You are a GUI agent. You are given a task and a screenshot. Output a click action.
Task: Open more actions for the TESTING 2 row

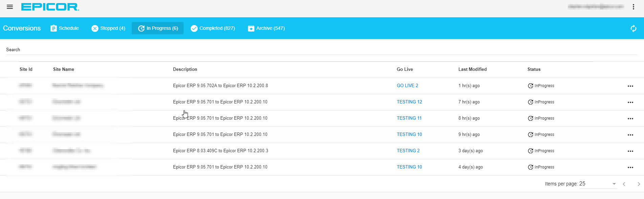click(630, 151)
